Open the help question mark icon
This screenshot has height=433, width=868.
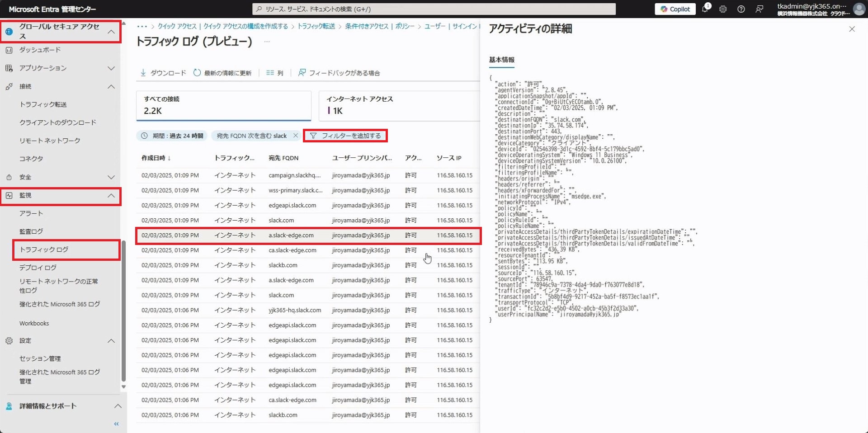pos(741,9)
